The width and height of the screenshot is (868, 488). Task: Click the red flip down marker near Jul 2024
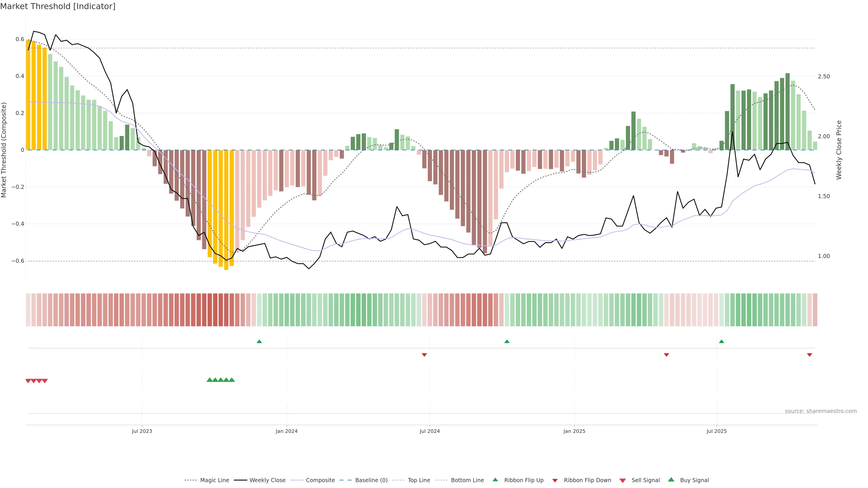[x=424, y=355]
